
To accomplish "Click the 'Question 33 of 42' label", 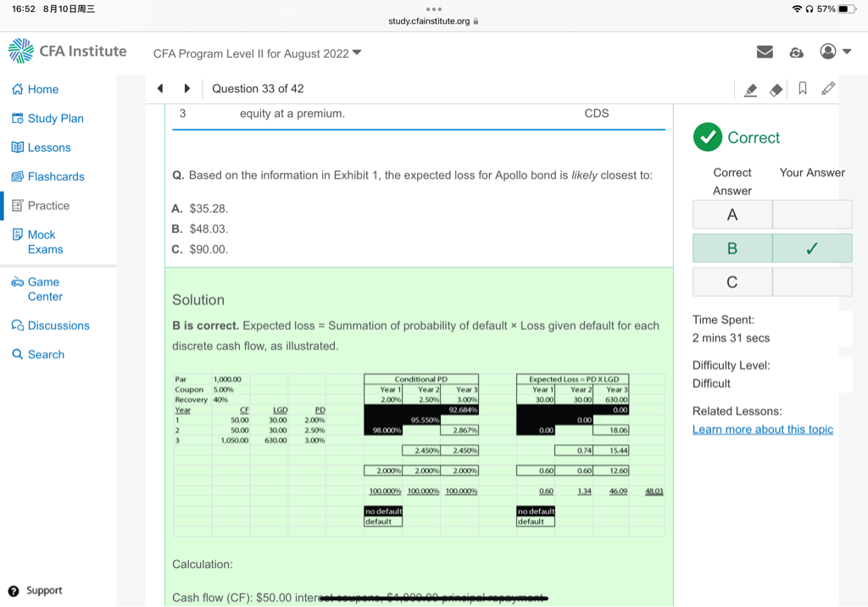I will tap(258, 89).
